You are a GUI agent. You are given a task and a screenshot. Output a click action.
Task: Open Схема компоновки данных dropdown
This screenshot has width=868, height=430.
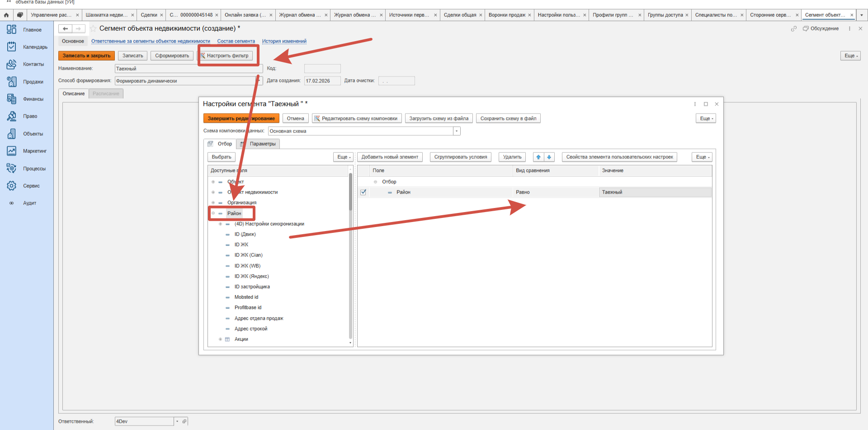coord(457,131)
